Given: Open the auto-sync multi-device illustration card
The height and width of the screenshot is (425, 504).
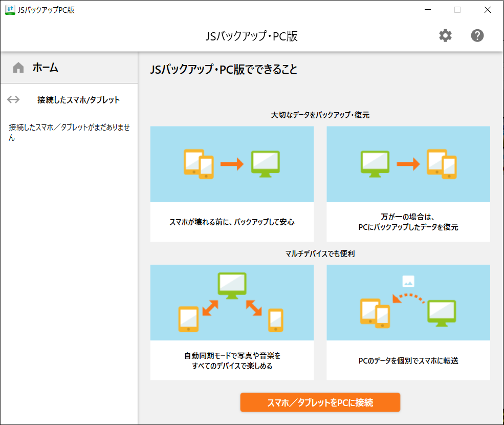Looking at the screenshot, I should tap(232, 322).
